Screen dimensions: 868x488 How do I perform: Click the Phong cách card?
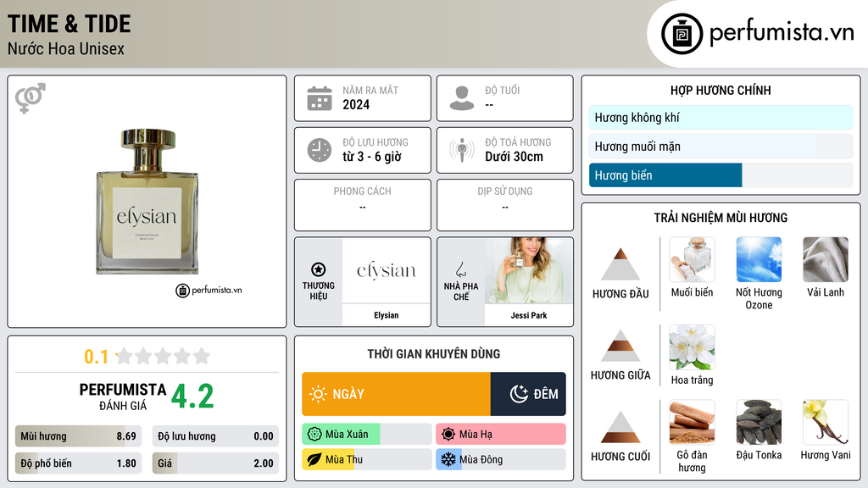363,205
